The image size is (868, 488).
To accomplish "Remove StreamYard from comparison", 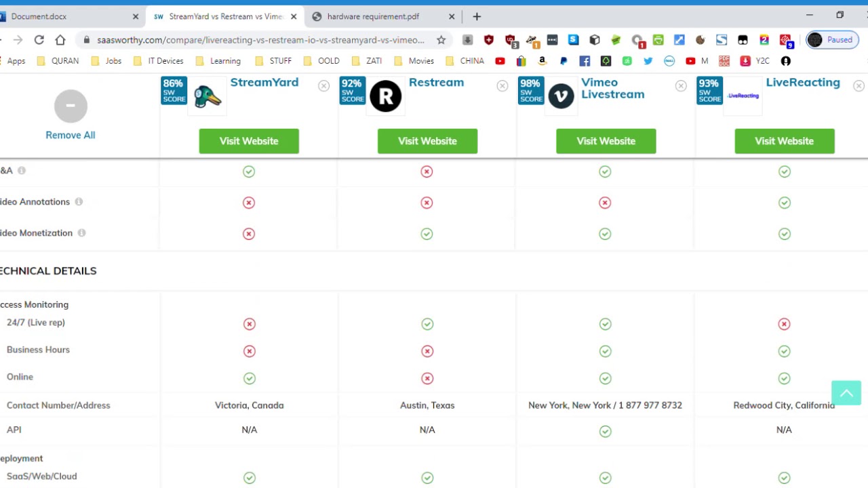I will [x=323, y=86].
